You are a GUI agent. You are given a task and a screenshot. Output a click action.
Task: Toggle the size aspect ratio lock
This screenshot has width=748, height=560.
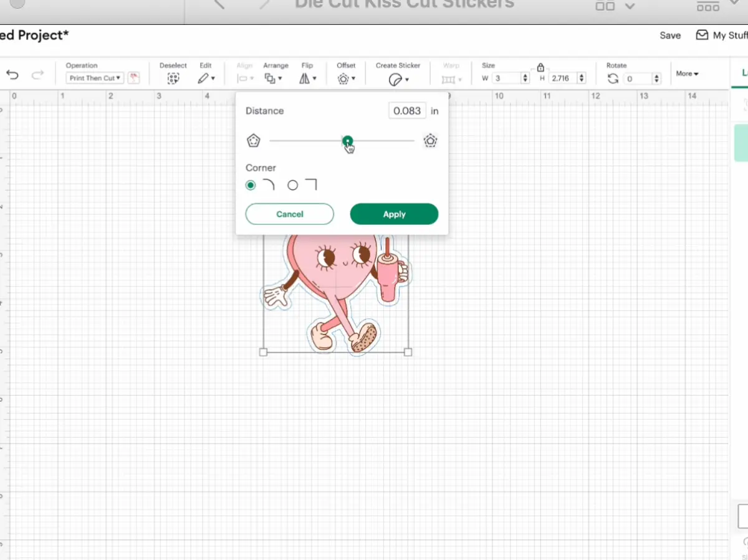tap(540, 67)
